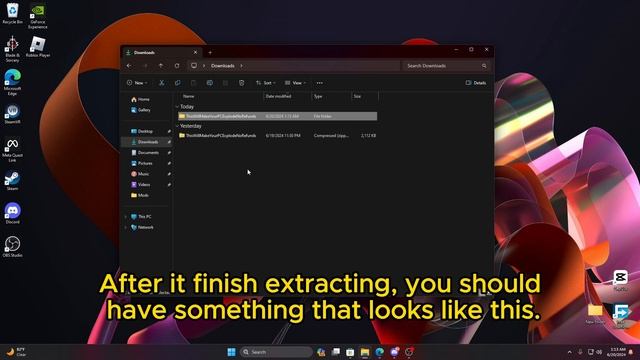
Task: Select GeForce Experience desktop icon
Action: pos(38,16)
